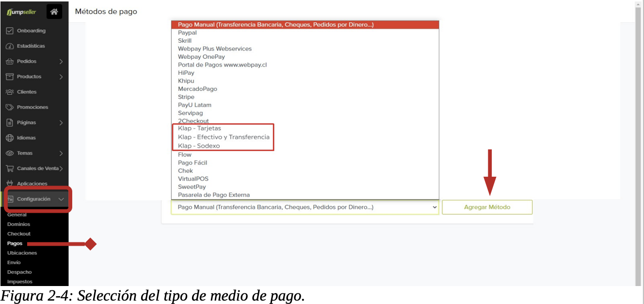Screen dimensions: 644x304
Task: Expand the Productos submenu chevron
Action: tap(61, 77)
